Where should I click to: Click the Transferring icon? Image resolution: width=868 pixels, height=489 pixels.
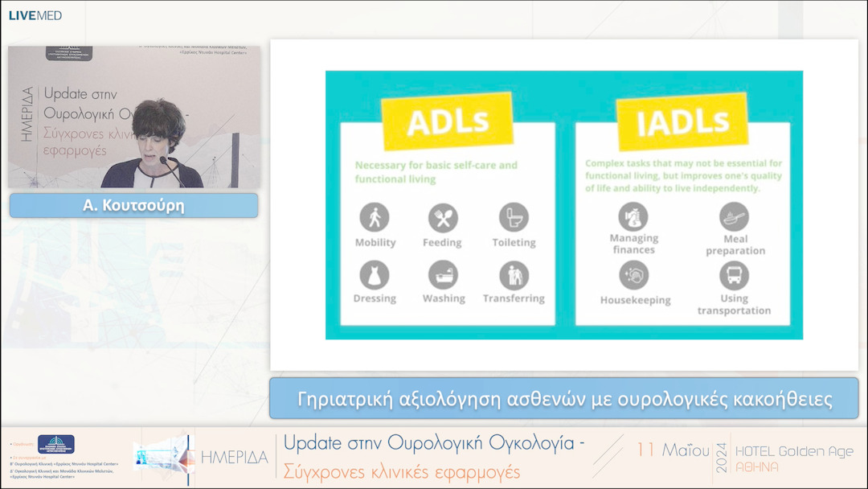[x=514, y=275]
